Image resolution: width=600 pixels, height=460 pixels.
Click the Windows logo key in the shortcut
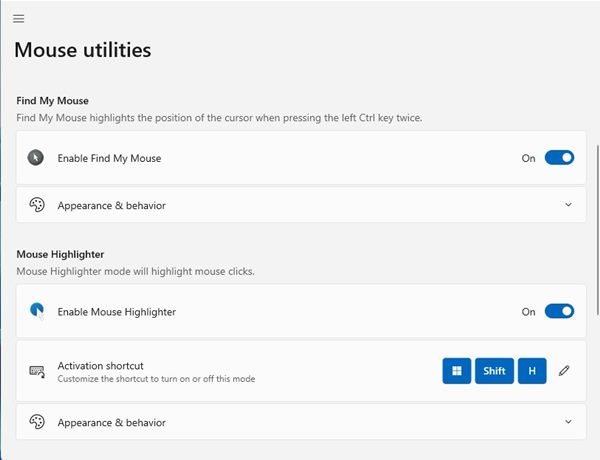click(x=456, y=371)
